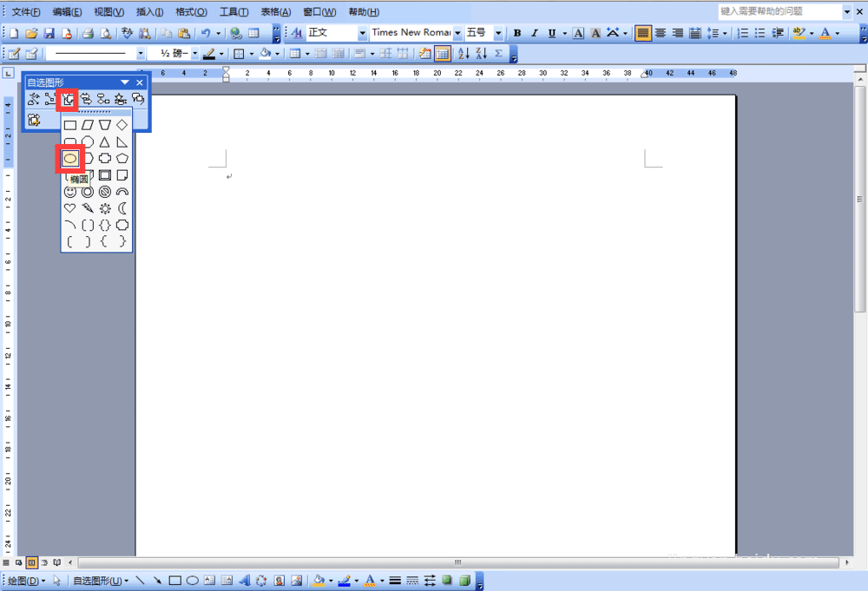Open the 格式(O) menu
This screenshot has height=591, width=868.
click(191, 11)
